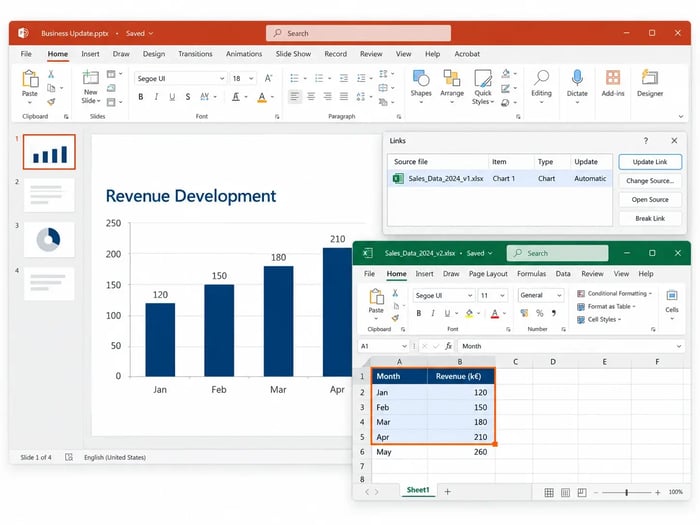Image resolution: width=700 pixels, height=525 pixels.
Task: Click the Insert Function fx icon
Action: (x=449, y=346)
